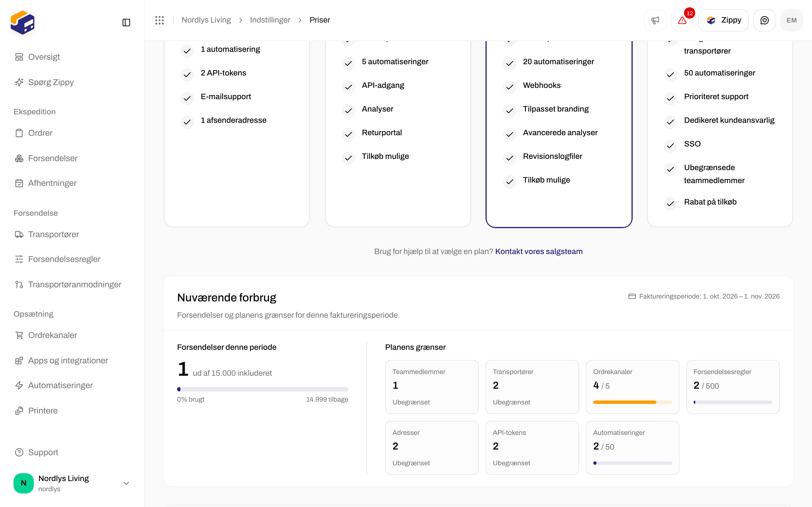Open the announcements megaphone icon
The image size is (812, 507).
655,20
